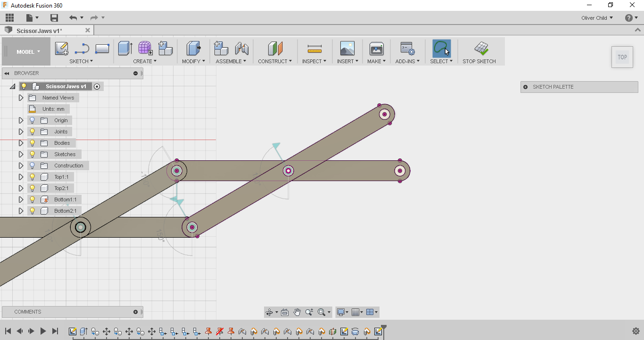Click the Insert image icon
The height and width of the screenshot is (340, 644).
pyautogui.click(x=347, y=49)
